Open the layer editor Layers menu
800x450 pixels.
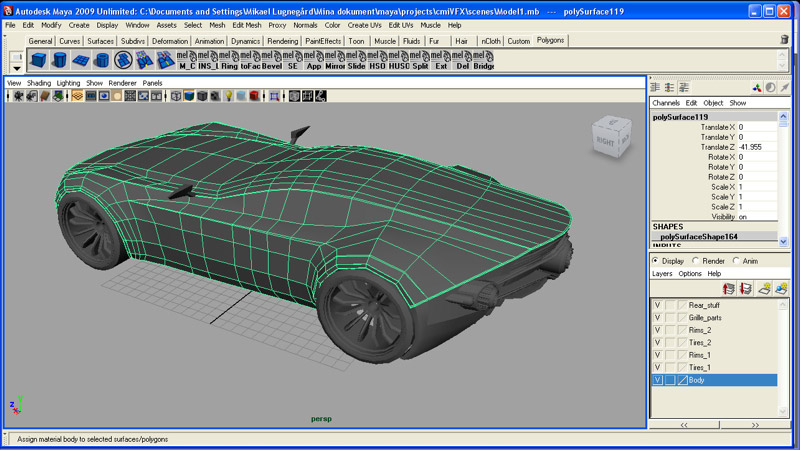click(x=662, y=273)
